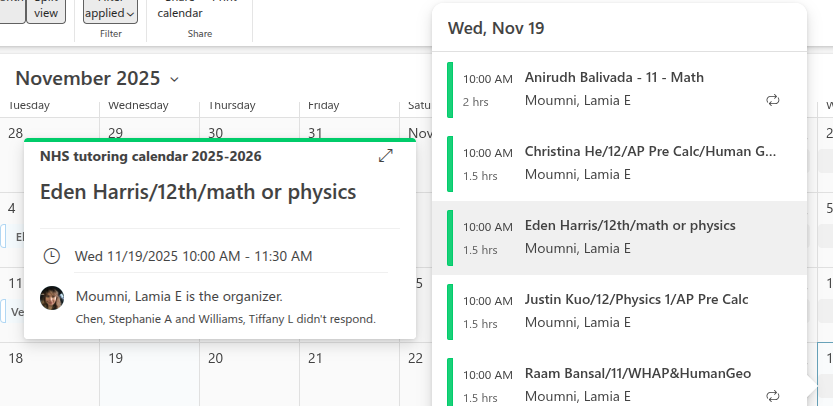Click the Split view button

[x=46, y=10]
